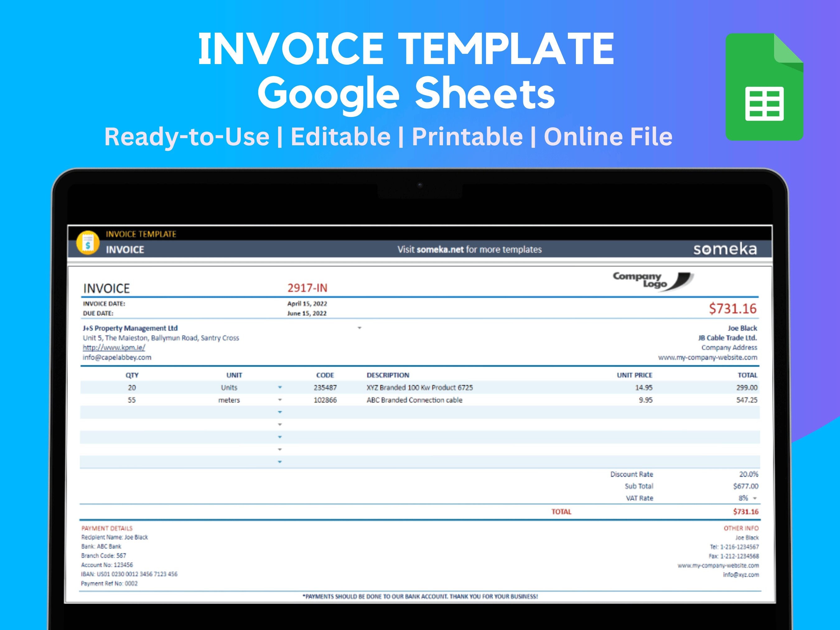Click info@xyz.com email

tap(740, 575)
